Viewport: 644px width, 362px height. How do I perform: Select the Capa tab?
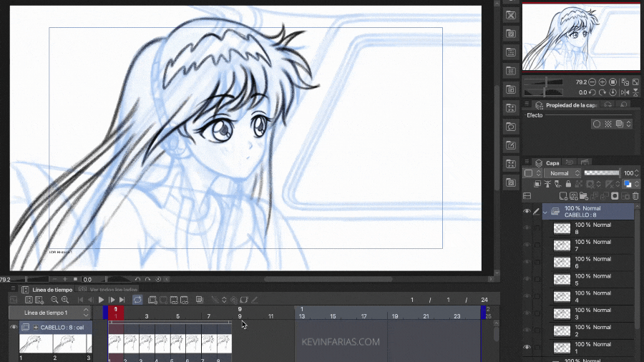[x=547, y=163]
